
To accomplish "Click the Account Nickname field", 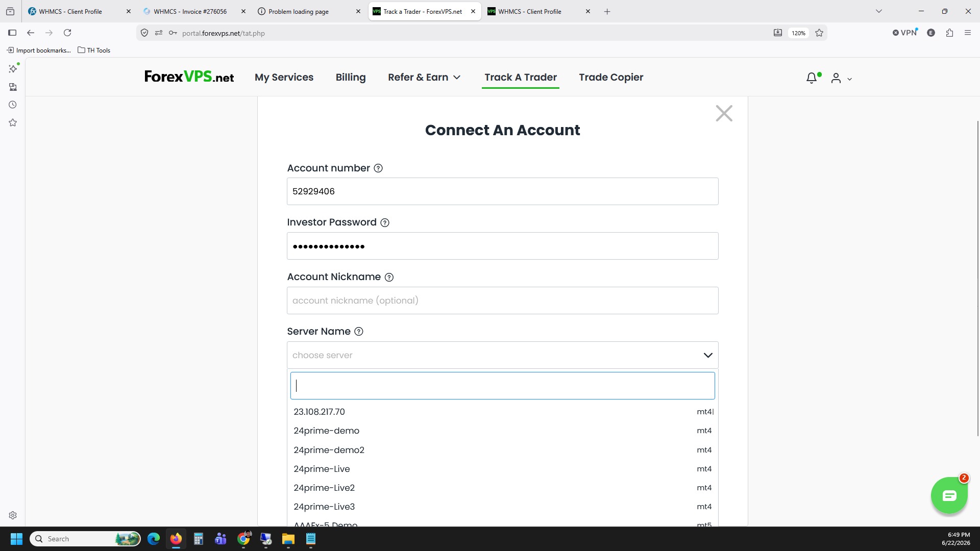I will (502, 300).
